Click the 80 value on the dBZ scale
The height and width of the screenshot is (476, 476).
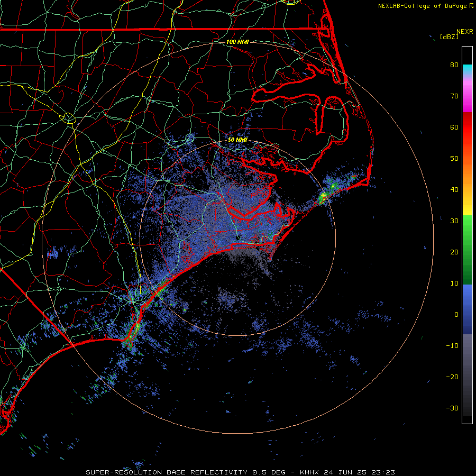pyautogui.click(x=454, y=65)
